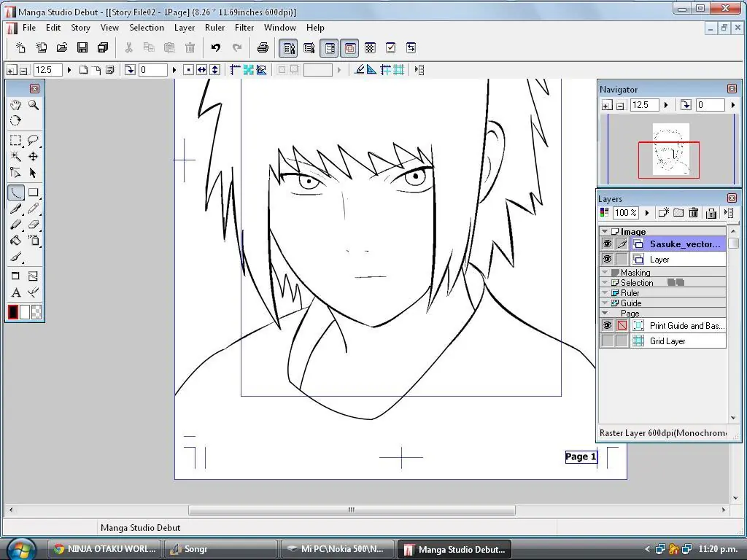
Task: Select the Text tool
Action: pos(16,292)
